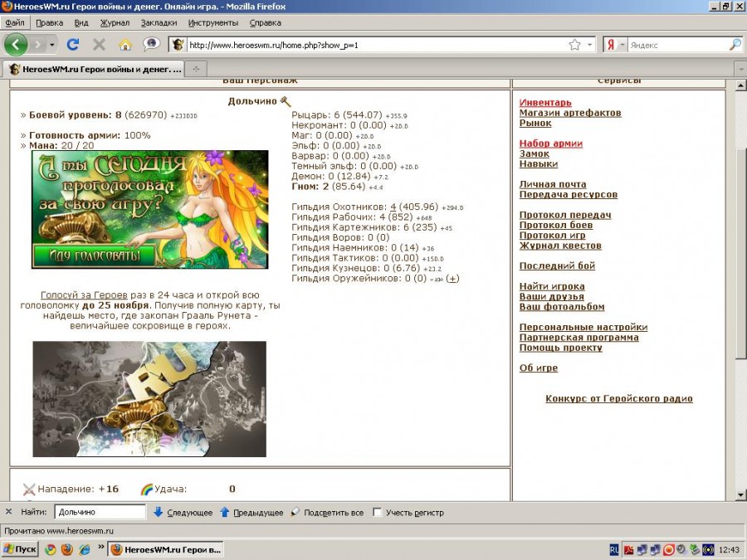The width and height of the screenshot is (747, 560).
Task: Open Chrome from the quick launch bar
Action: coord(50,549)
